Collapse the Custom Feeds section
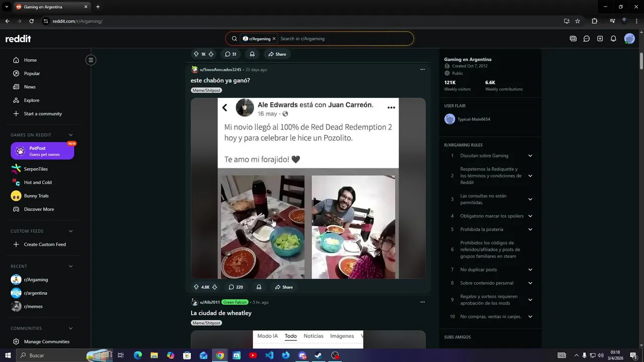This screenshot has width=644, height=362. (x=70, y=231)
